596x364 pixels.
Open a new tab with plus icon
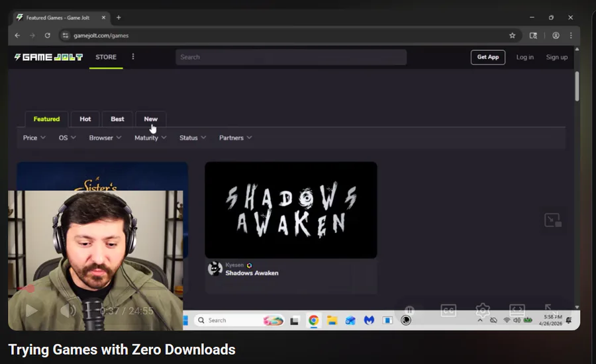pos(119,17)
